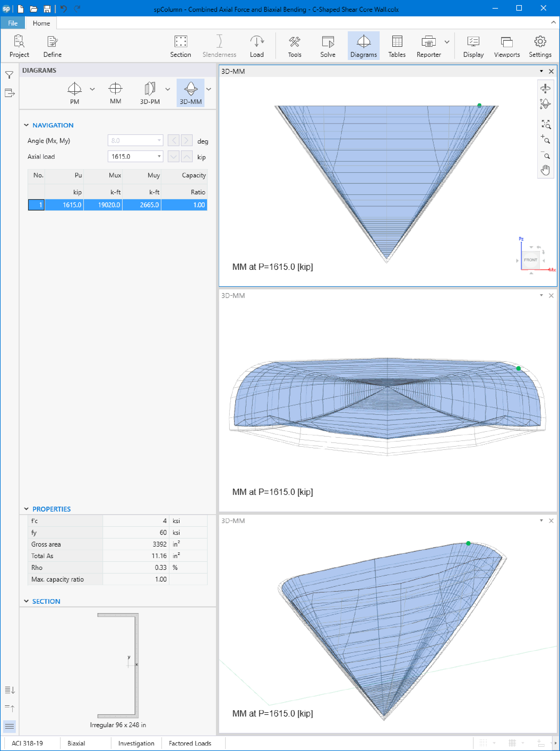Screen dimensions: 560x751
Task: Open the Axial load dropdown
Action: (159, 156)
